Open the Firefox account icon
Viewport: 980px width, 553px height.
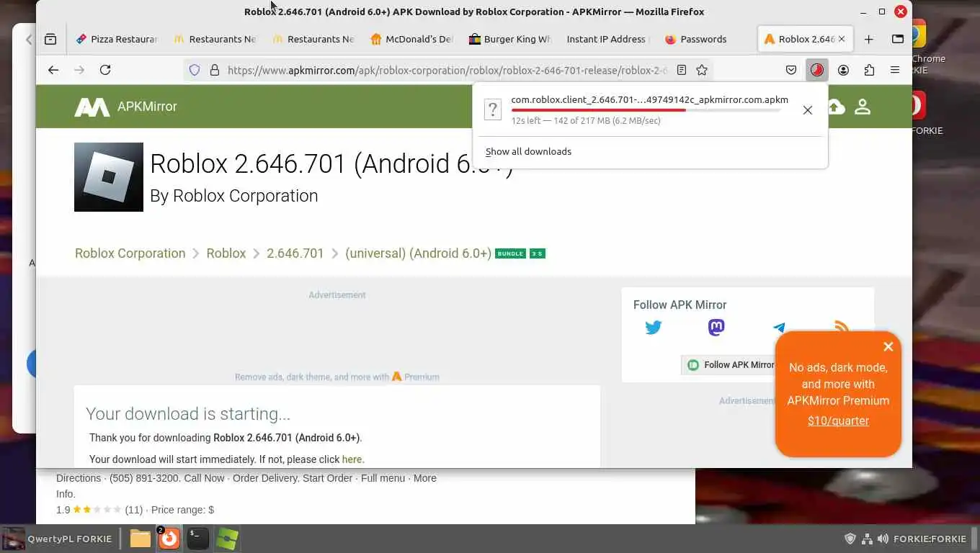pyautogui.click(x=843, y=70)
